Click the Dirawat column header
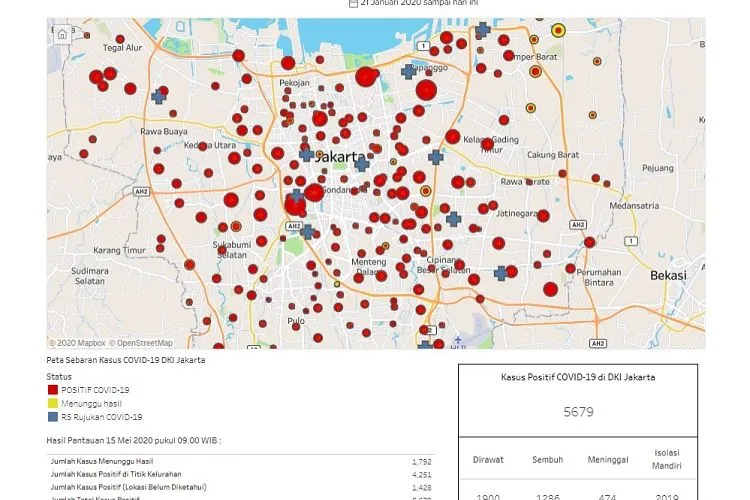The height and width of the screenshot is (500, 750). click(488, 459)
